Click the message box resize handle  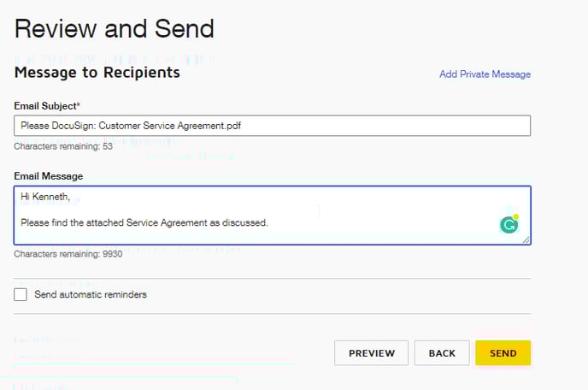[x=526, y=240]
